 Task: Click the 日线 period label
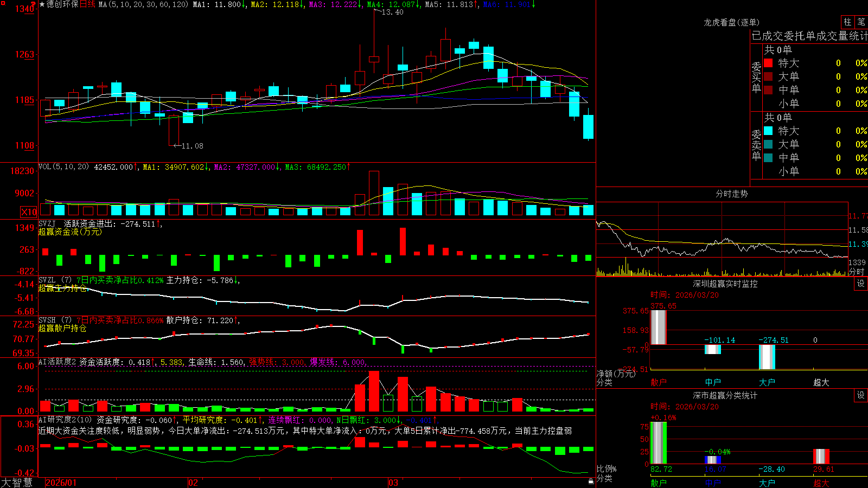pyautogui.click(x=87, y=4)
